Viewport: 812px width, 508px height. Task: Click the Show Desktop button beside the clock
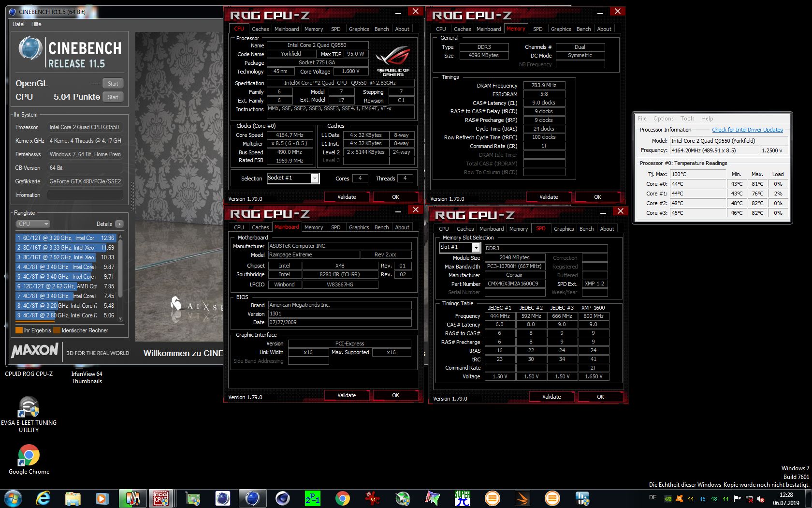click(808, 498)
